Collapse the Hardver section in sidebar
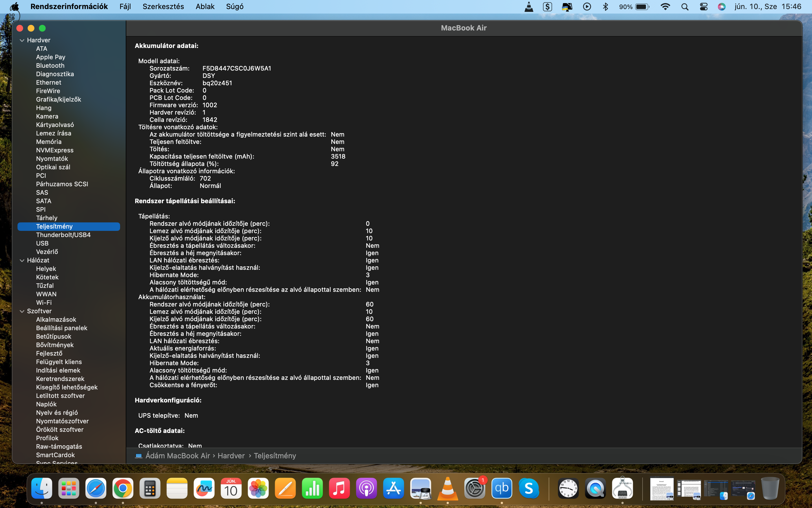 click(x=22, y=40)
